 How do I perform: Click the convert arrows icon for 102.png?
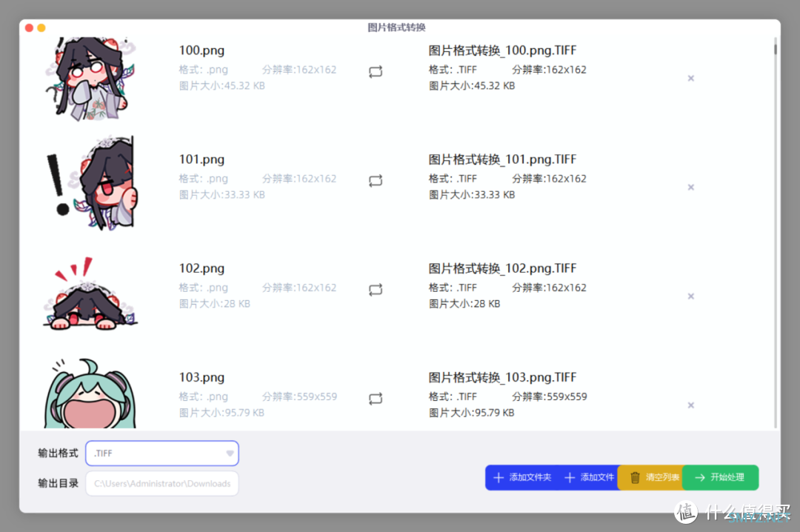click(x=376, y=290)
